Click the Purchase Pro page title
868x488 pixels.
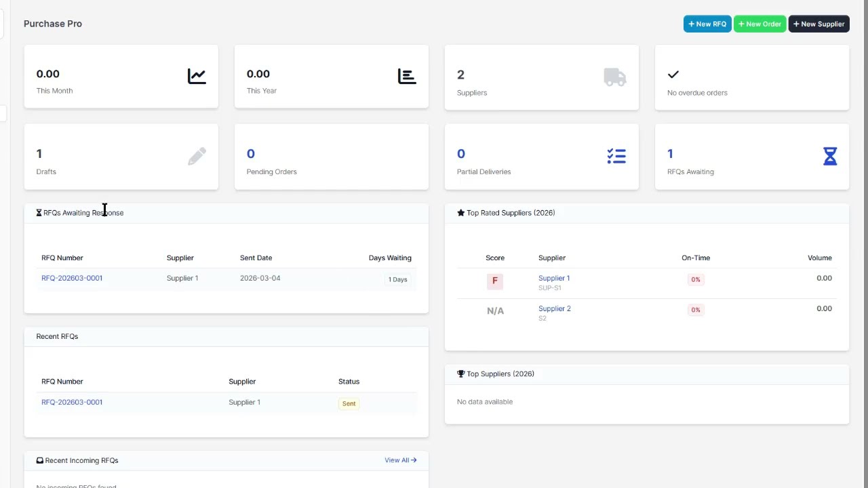(53, 24)
